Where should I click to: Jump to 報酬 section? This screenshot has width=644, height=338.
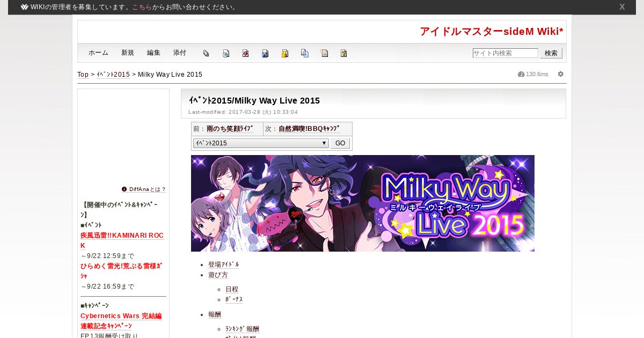(x=215, y=314)
